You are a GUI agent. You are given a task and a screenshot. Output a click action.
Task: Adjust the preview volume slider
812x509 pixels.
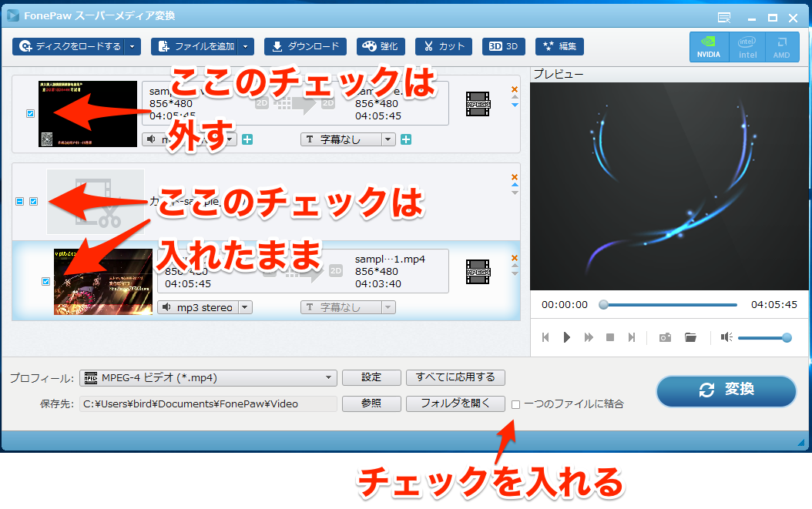(764, 338)
